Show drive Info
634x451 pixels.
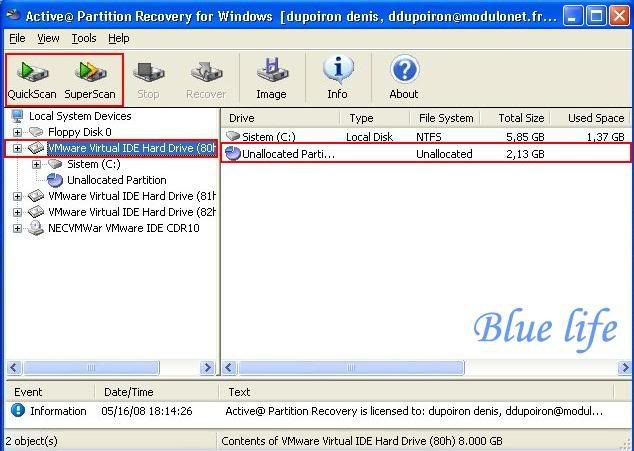pos(338,80)
